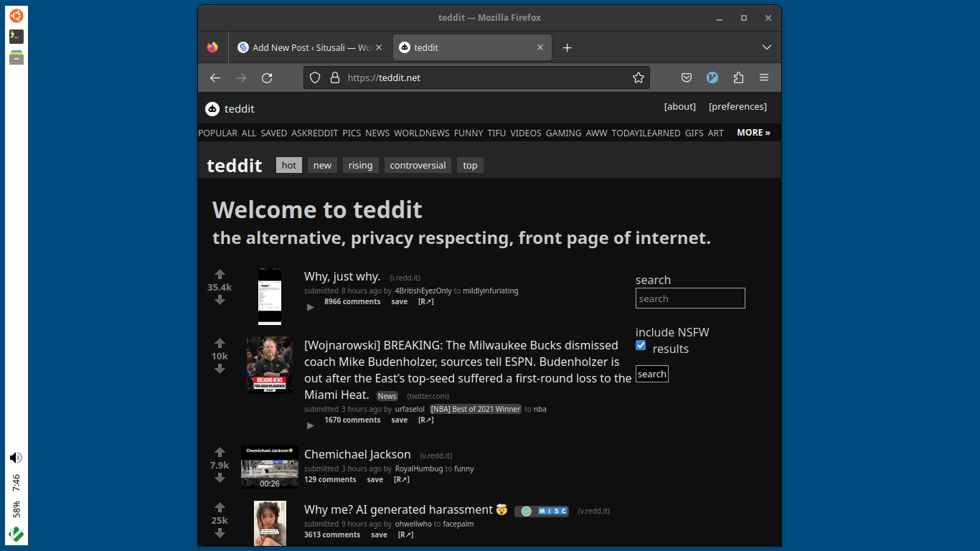
Task: Open the [about] link
Action: point(679,106)
